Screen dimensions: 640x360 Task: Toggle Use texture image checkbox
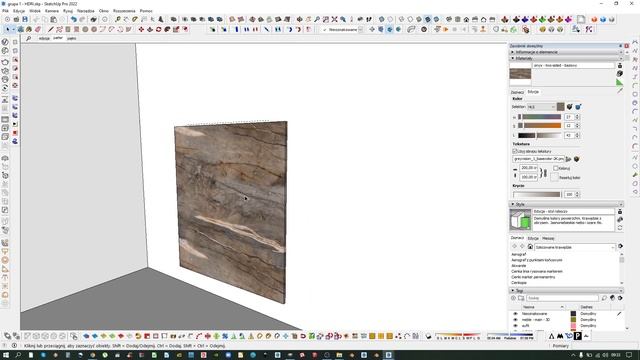[515, 151]
